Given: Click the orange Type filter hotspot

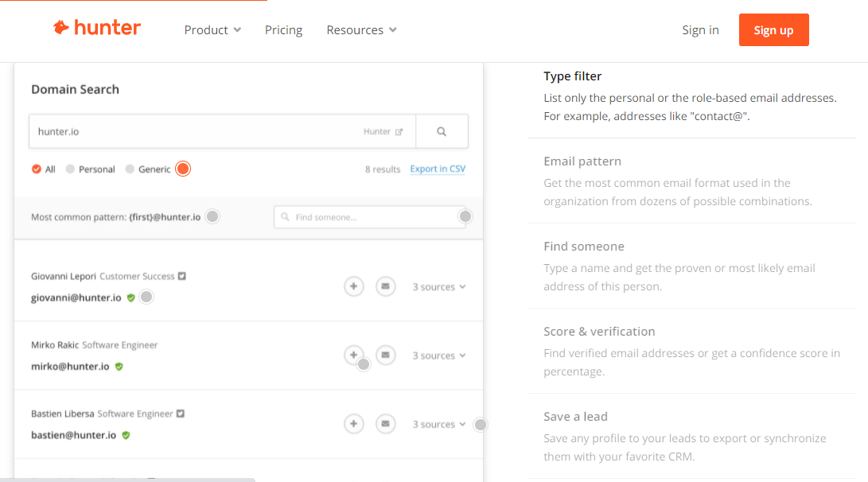Looking at the screenshot, I should click(183, 169).
